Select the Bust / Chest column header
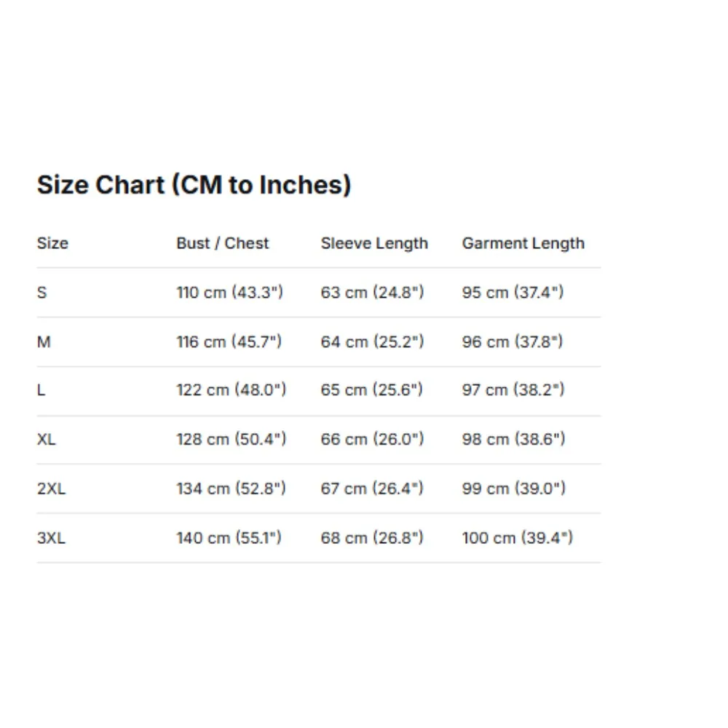The width and height of the screenshot is (728, 728). pos(222,243)
